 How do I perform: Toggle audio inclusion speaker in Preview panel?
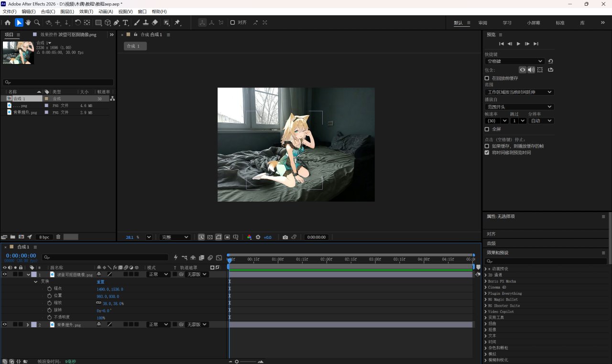(x=531, y=70)
